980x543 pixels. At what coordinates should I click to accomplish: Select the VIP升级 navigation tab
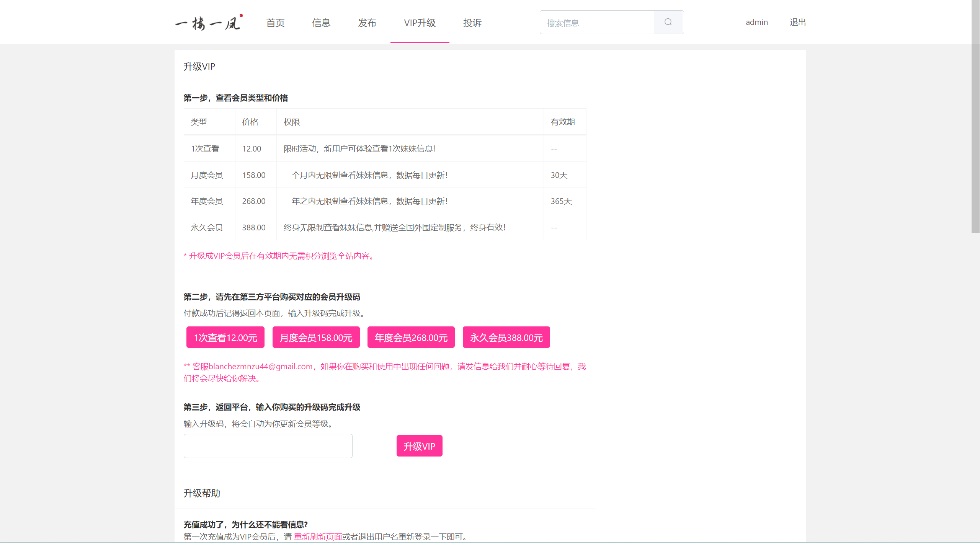pos(420,23)
